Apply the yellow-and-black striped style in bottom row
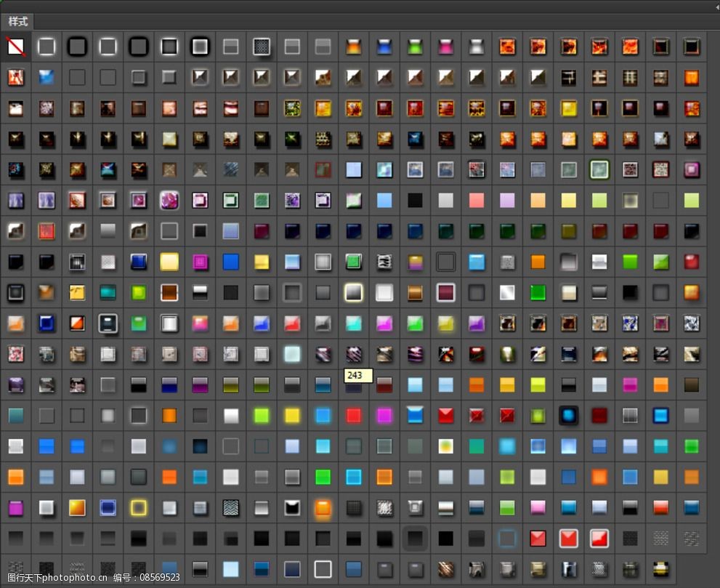Image resolution: width=720 pixels, height=588 pixels. [660, 568]
